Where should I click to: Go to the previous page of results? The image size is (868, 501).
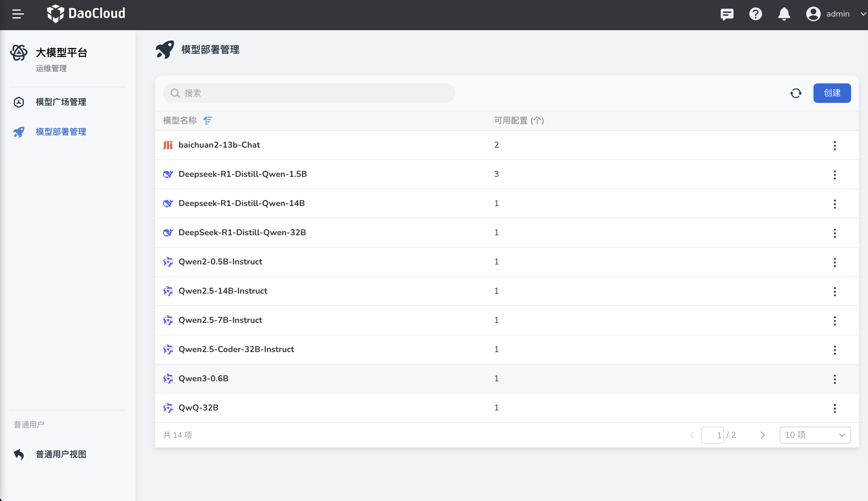692,435
